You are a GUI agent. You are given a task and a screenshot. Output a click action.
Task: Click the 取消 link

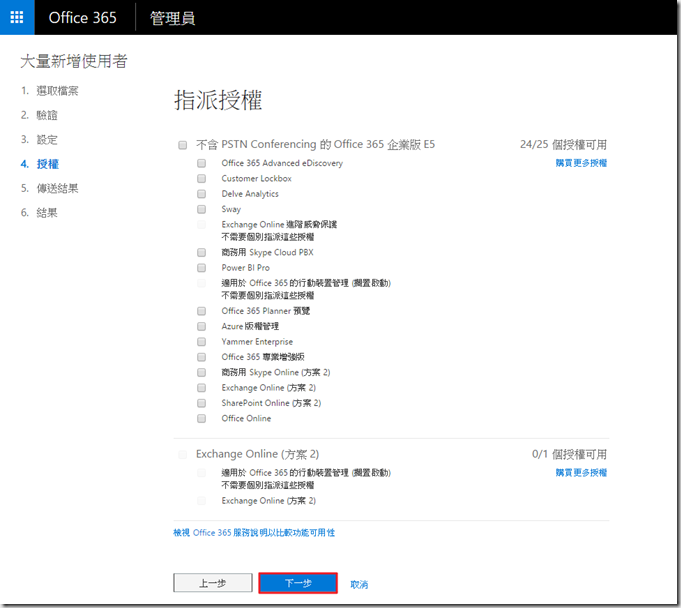coord(359,584)
